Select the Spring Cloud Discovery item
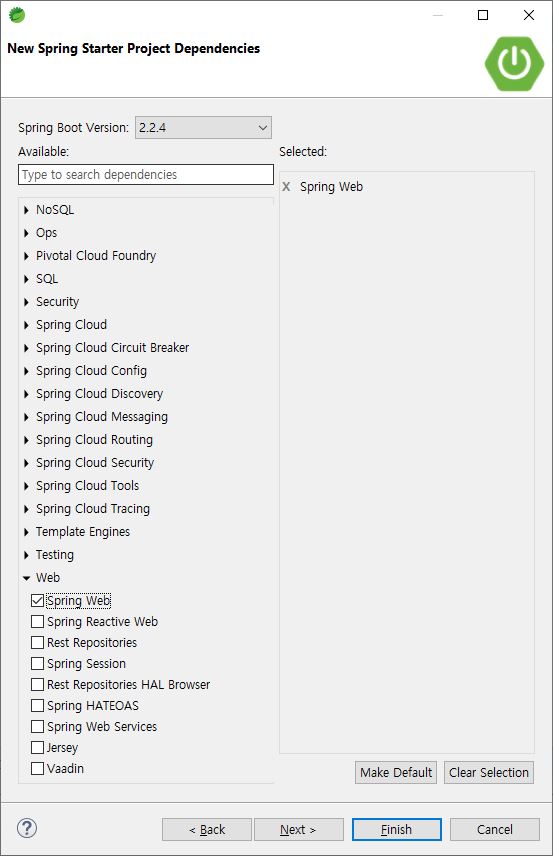The image size is (553, 856). point(99,394)
